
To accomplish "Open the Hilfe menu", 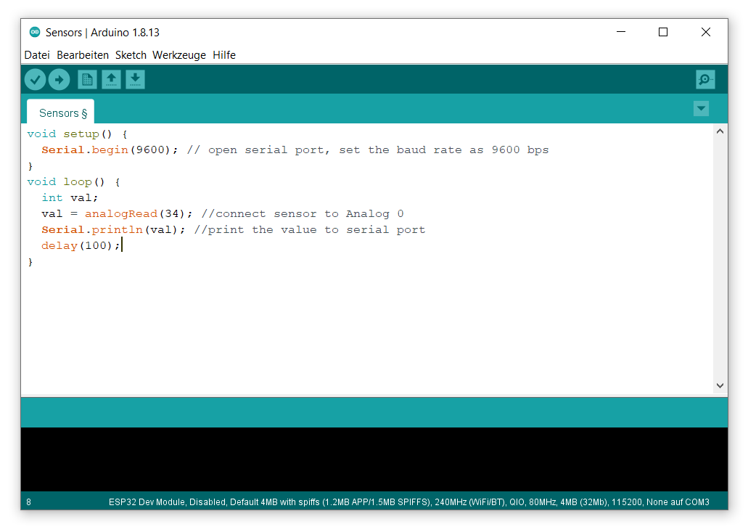I will click(224, 55).
